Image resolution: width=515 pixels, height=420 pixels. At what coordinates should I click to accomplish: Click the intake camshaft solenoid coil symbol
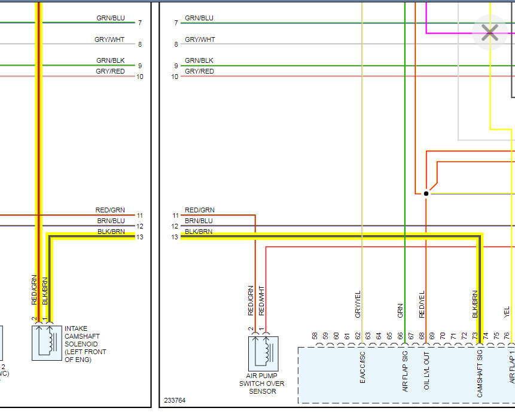click(x=47, y=343)
